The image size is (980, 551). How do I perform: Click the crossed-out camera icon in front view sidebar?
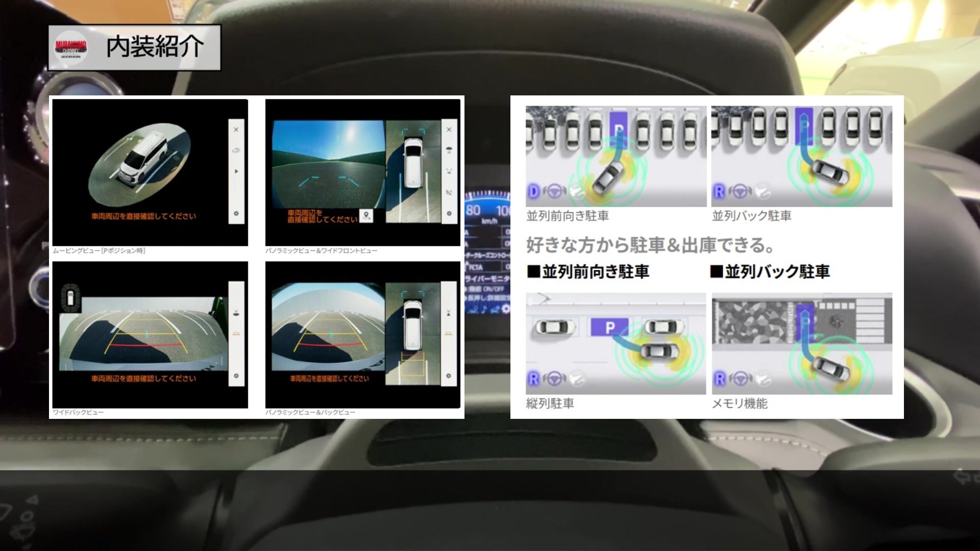tap(449, 193)
